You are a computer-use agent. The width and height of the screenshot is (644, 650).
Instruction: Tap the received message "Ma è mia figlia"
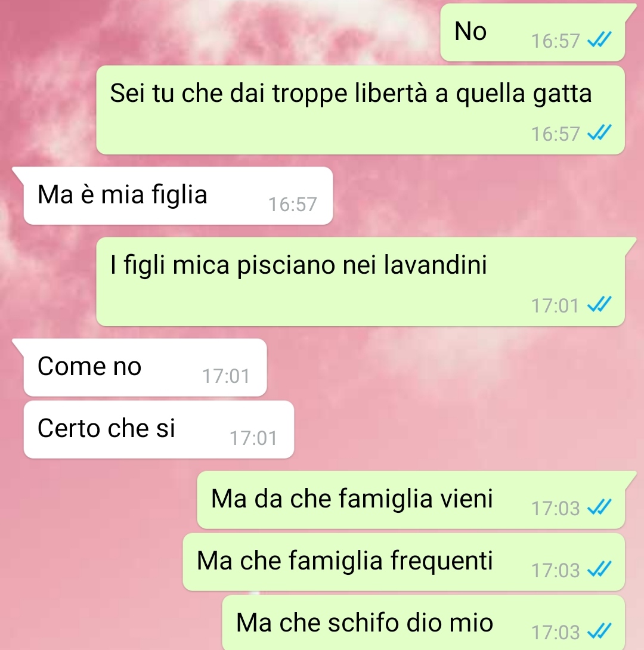pyautogui.click(x=178, y=196)
